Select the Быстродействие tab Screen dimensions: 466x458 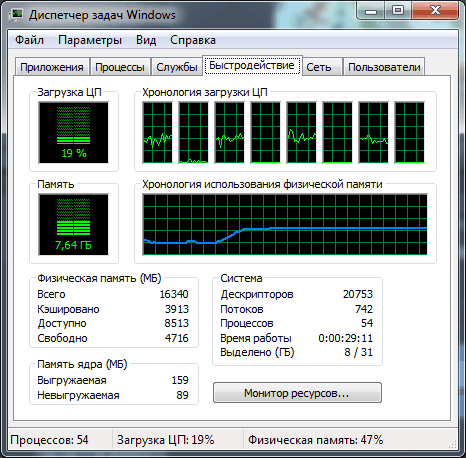pyautogui.click(x=252, y=65)
